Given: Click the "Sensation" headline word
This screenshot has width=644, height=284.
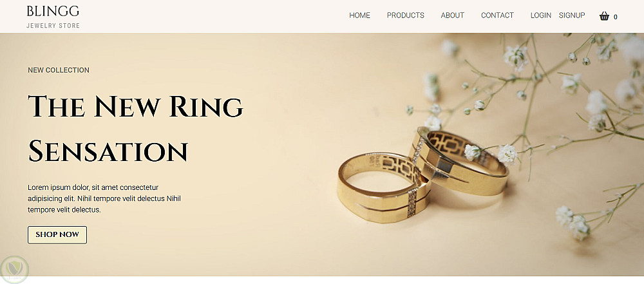Looking at the screenshot, I should click(108, 151).
